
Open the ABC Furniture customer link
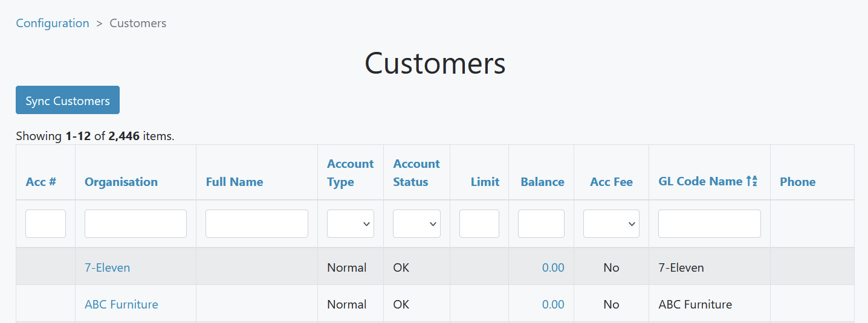coord(121,304)
